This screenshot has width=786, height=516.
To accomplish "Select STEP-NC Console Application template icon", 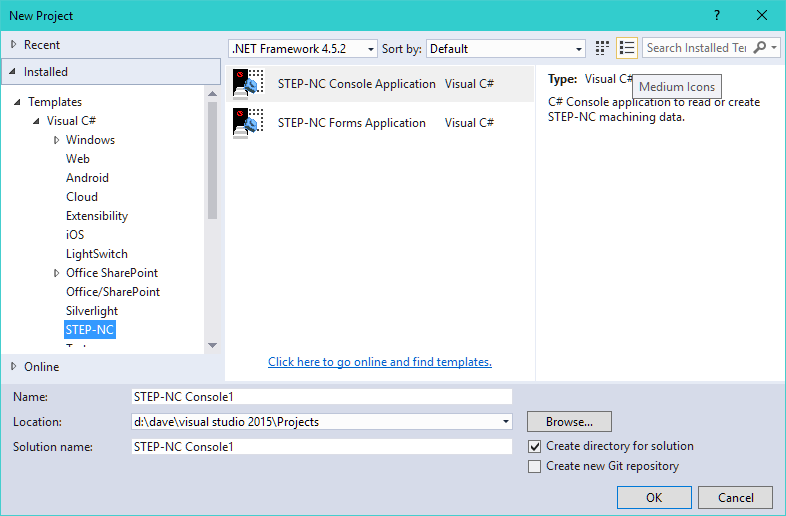I will point(248,84).
